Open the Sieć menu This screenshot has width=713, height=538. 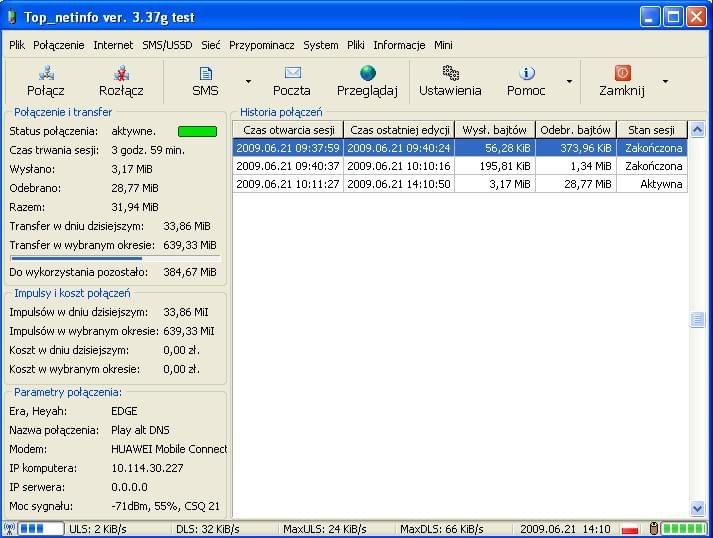[211, 45]
